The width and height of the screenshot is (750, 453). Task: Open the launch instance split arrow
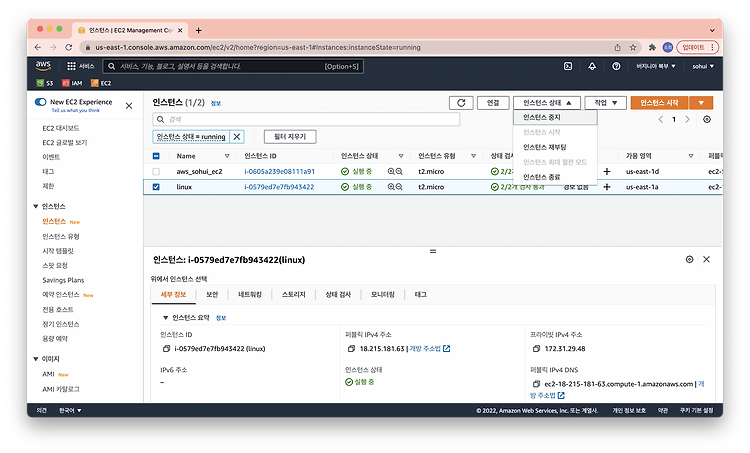coord(701,103)
